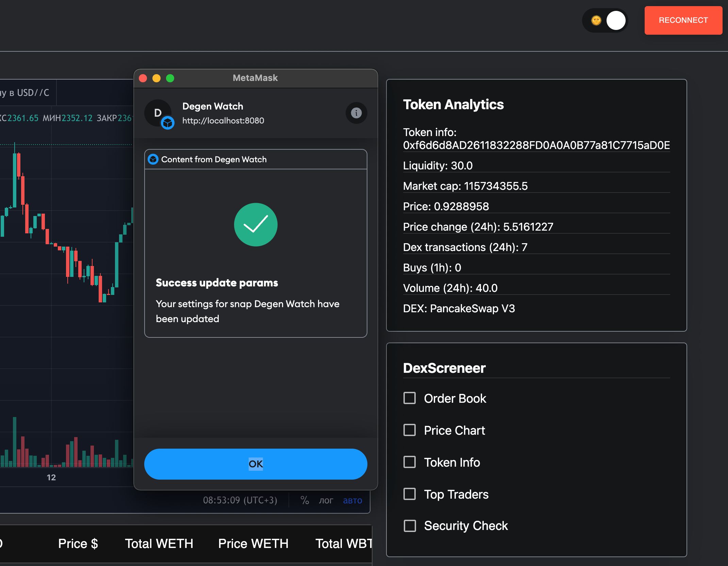The width and height of the screenshot is (728, 566).
Task: Click the RECONNECT button
Action: pyautogui.click(x=683, y=21)
